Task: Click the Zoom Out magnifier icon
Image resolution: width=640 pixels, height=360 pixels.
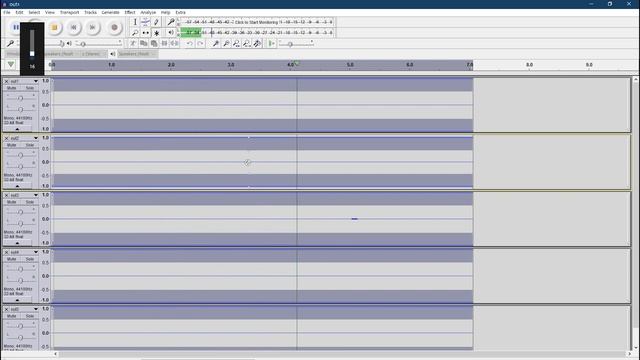Action: coord(226,43)
